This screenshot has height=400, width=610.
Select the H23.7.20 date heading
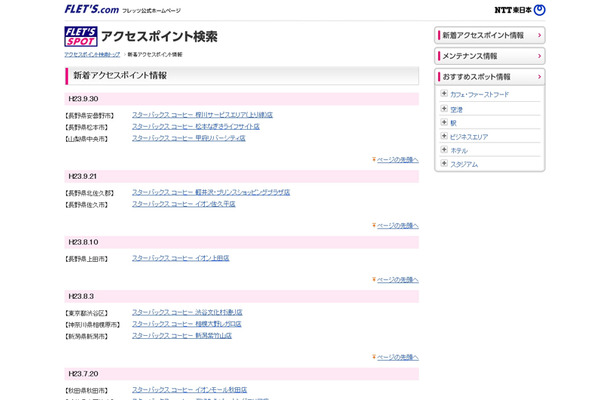(x=83, y=374)
